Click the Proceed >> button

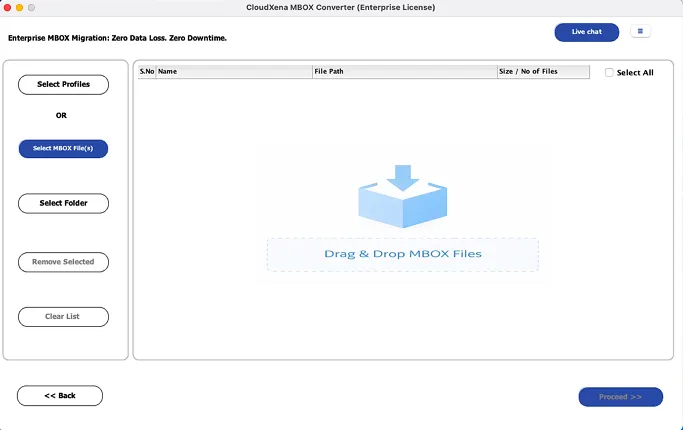click(x=620, y=397)
